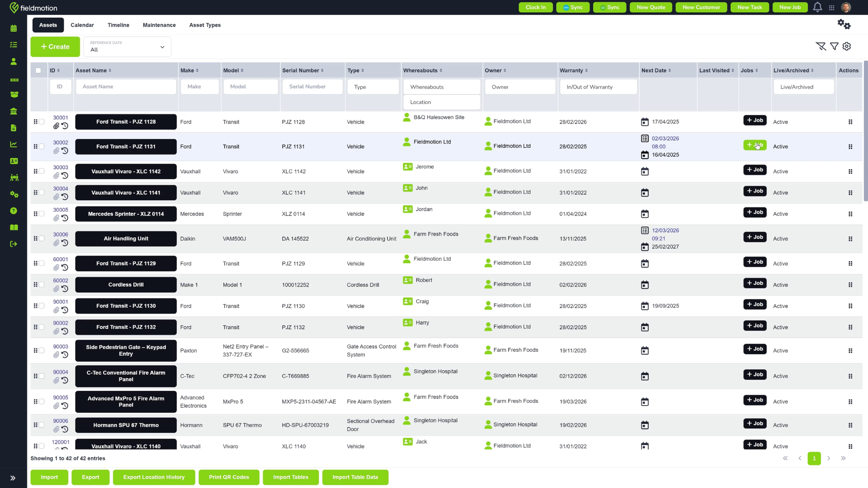Open the calendar icon in left sidebar
This screenshot has width=868, height=488.
[x=13, y=28]
